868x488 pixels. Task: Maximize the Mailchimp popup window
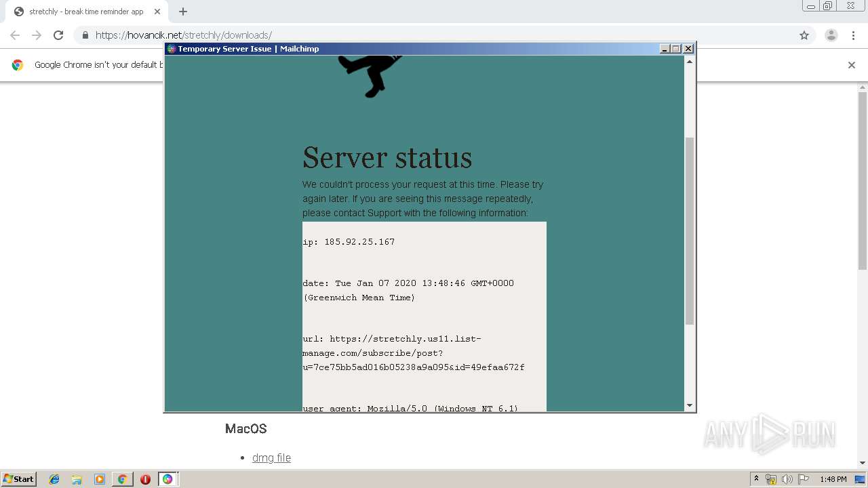676,49
